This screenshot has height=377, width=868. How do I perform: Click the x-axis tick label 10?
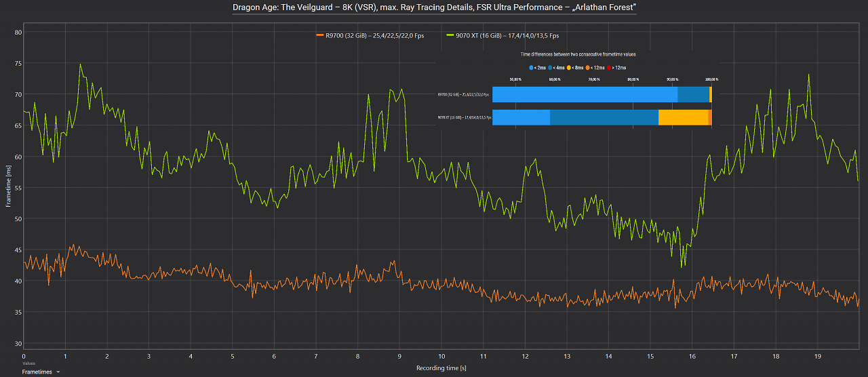pos(441,355)
